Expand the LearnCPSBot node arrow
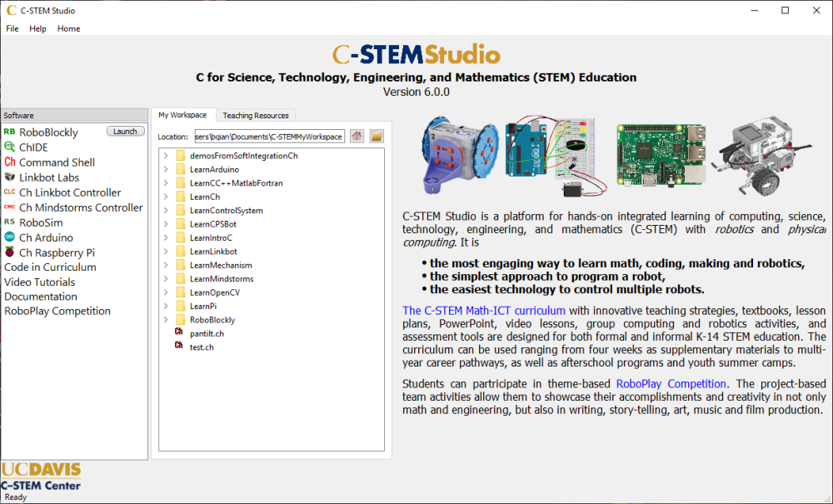Screen dimensions: 833x504 coord(166,224)
